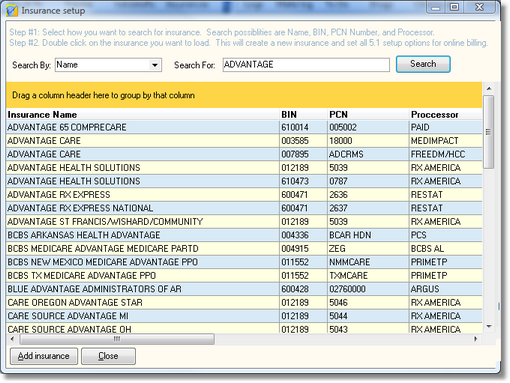Select ADVANTAGE HEALTH SOLUTIONS row with BIN 610473
This screenshot has width=510, height=383.
[x=244, y=181]
